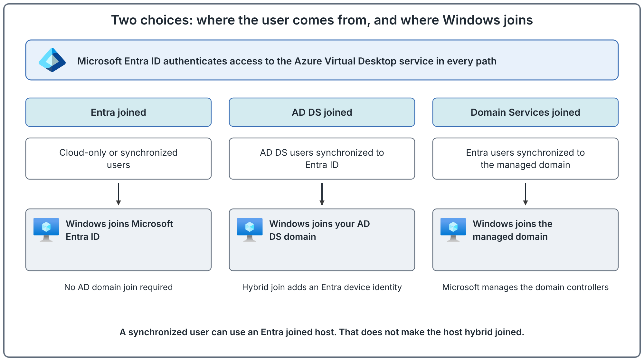Click the Windows joins Microsoft Entra ID text
The image size is (644, 361).
point(119,230)
